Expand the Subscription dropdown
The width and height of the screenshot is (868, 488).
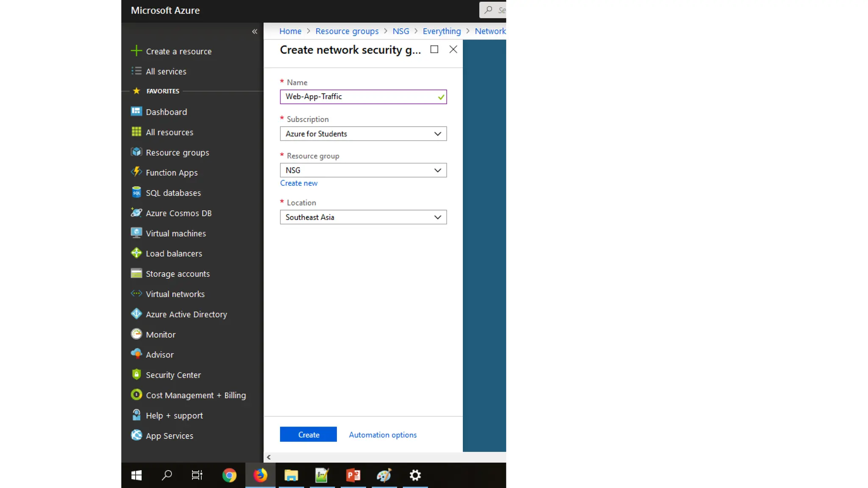[x=363, y=134]
